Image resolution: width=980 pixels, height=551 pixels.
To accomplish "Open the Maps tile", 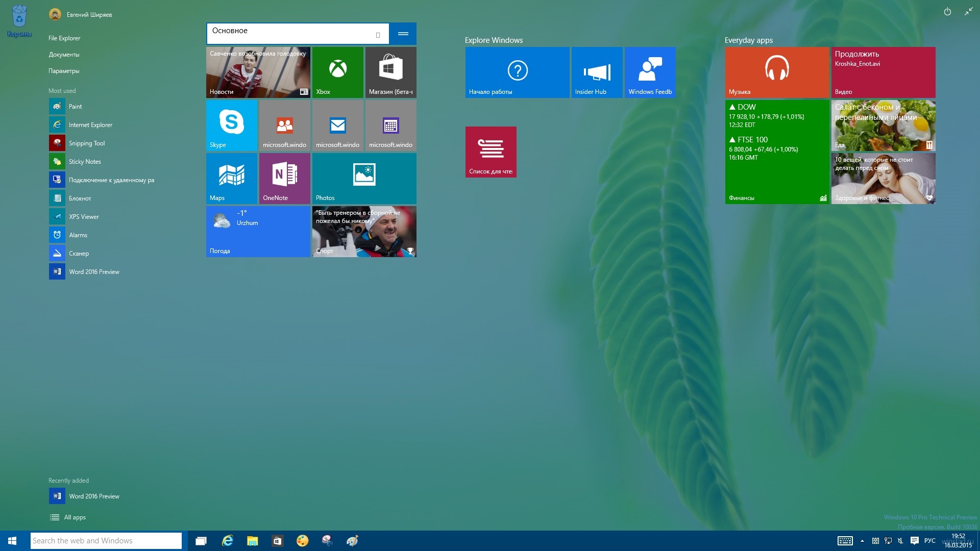I will pyautogui.click(x=231, y=179).
